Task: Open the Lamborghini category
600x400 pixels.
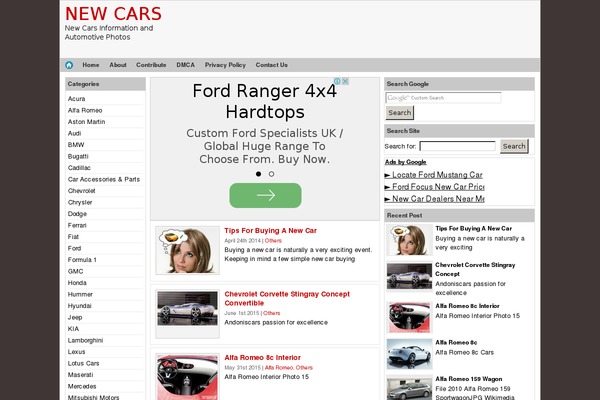Action: coord(85,340)
